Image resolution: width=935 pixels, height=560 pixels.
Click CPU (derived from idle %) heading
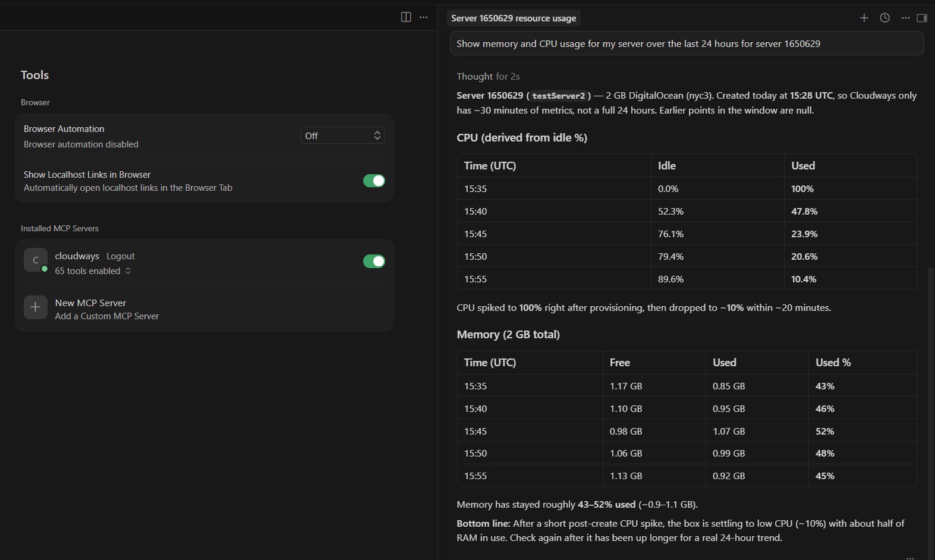(x=522, y=137)
